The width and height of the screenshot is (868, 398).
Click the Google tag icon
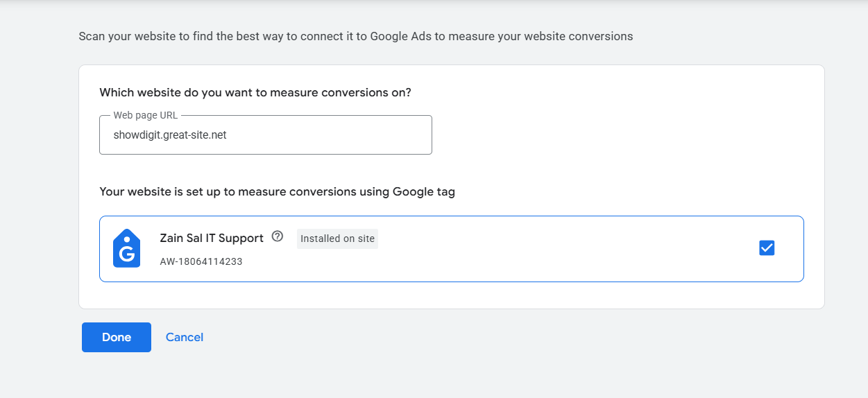[x=126, y=248]
